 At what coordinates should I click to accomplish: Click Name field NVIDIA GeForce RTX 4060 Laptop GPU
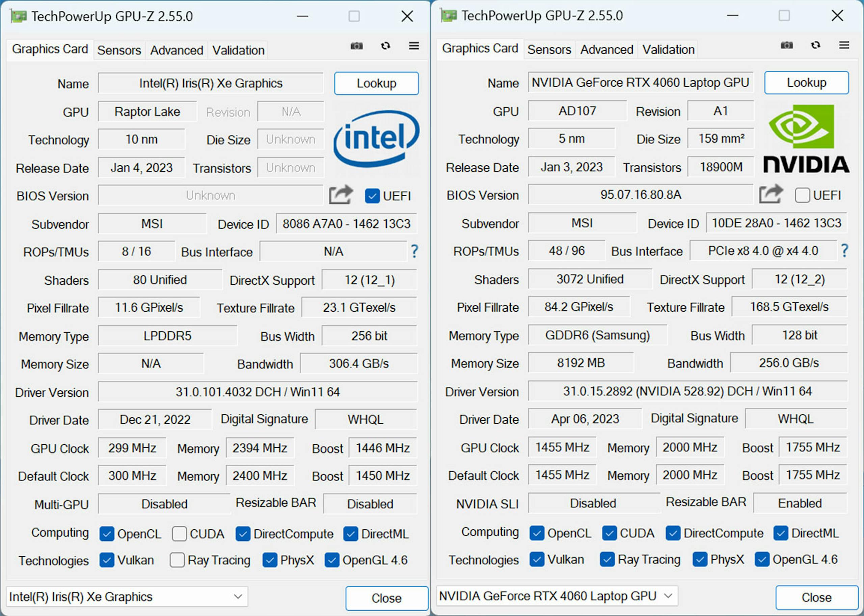pos(641,82)
